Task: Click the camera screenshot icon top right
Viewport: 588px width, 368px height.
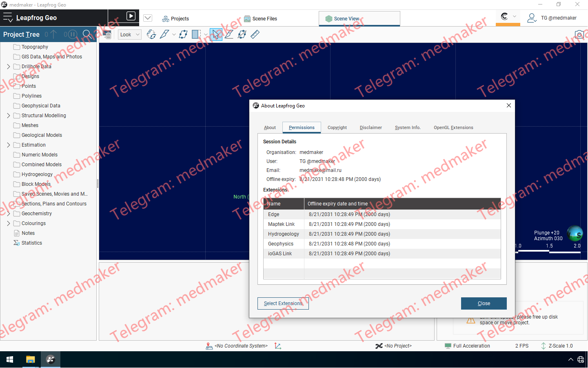Action: [x=579, y=34]
